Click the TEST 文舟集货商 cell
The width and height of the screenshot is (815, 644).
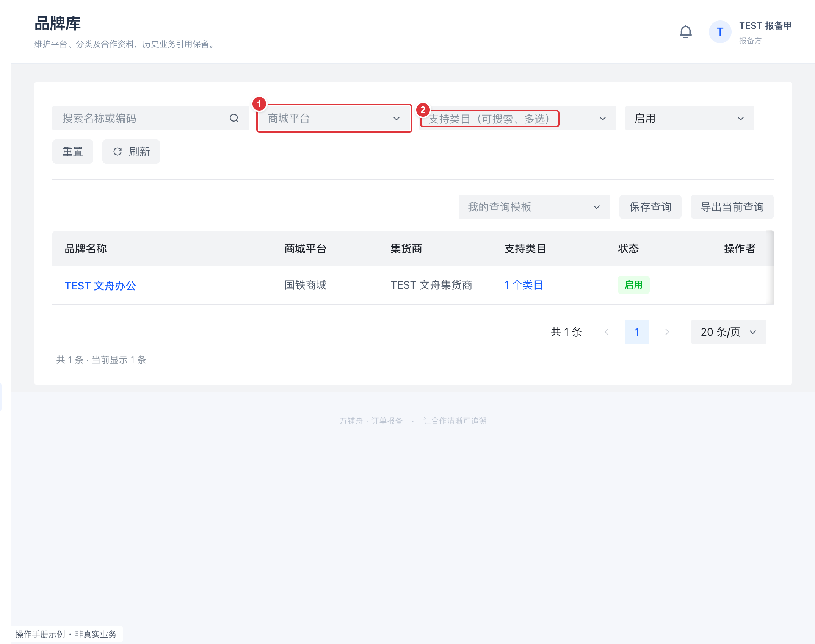click(431, 285)
